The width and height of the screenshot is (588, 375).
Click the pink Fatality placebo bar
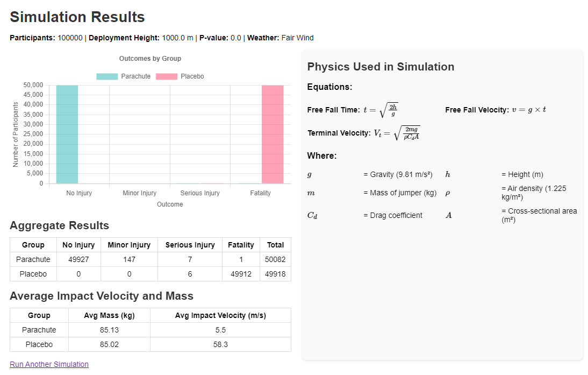(273, 135)
